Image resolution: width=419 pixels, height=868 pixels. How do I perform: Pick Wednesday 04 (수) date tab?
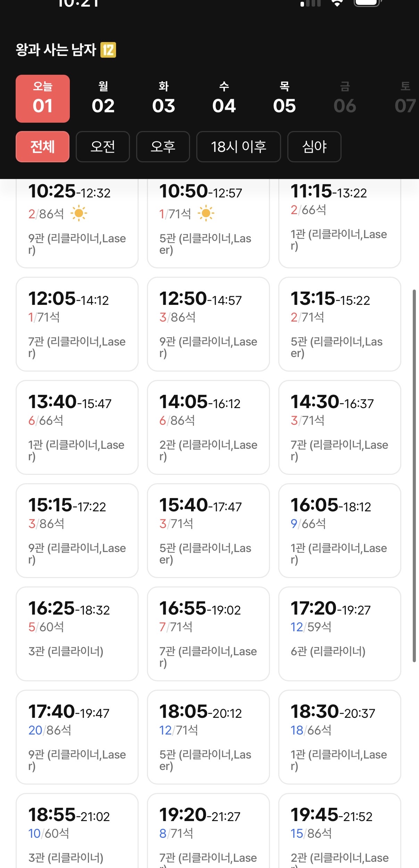[x=224, y=99]
